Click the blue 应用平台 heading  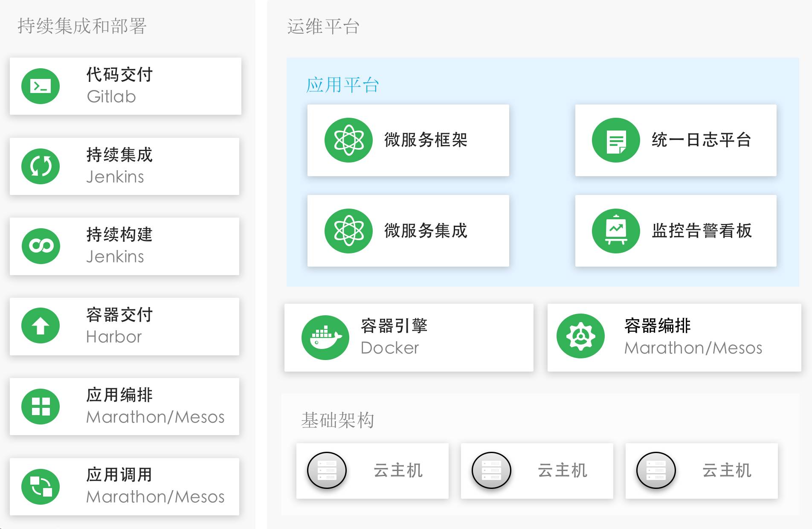click(x=342, y=84)
